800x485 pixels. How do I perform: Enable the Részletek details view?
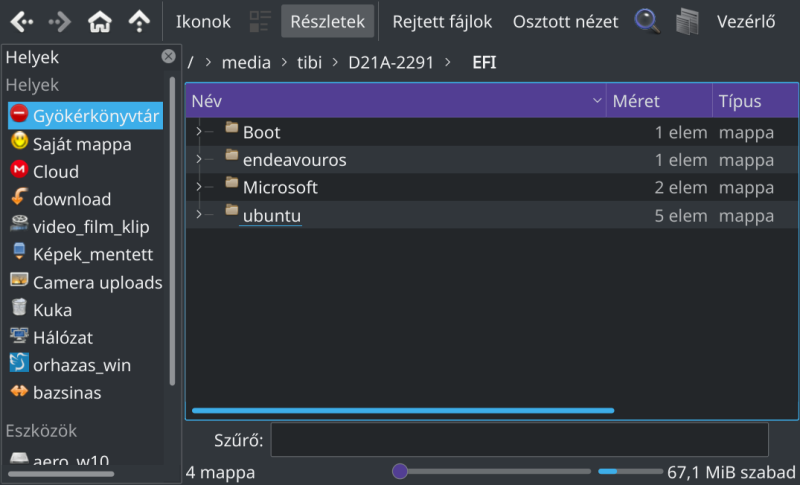[328, 21]
